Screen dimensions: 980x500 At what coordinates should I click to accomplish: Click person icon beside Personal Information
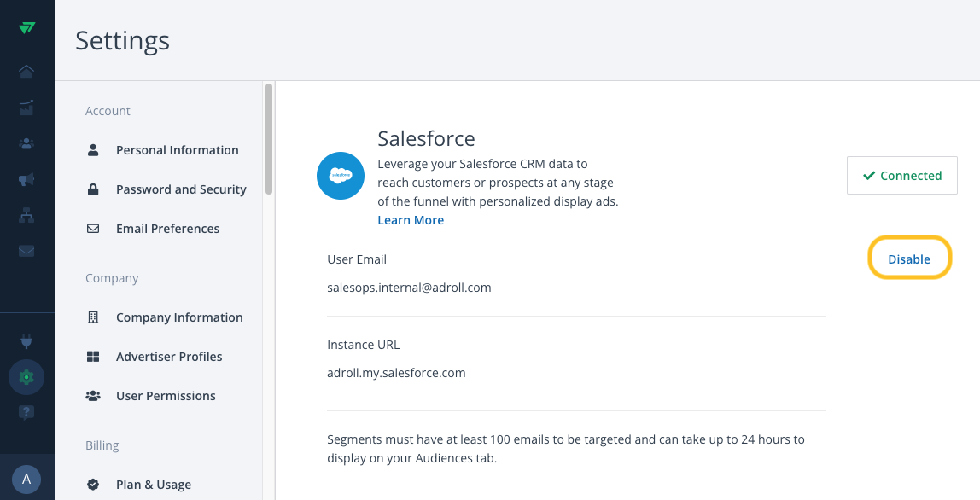click(93, 150)
